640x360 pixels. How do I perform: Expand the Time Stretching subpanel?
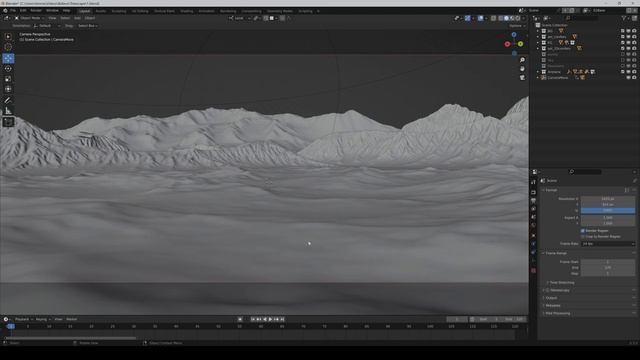point(561,282)
